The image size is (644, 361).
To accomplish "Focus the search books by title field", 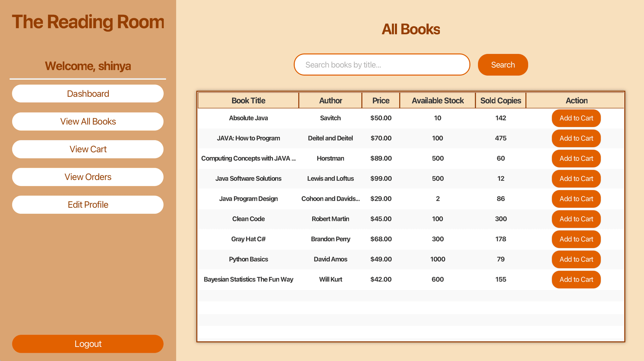I will click(381, 65).
